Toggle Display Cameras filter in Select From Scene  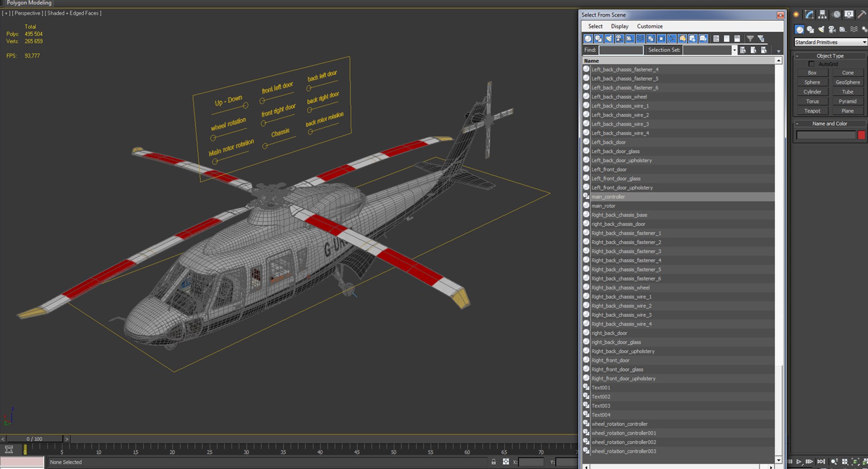[x=619, y=38]
